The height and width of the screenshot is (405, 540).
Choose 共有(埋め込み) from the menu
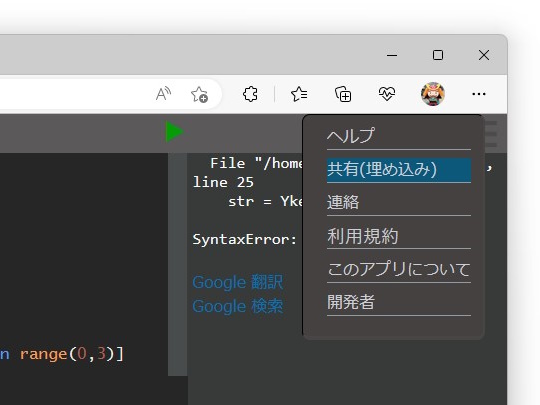tap(399, 170)
